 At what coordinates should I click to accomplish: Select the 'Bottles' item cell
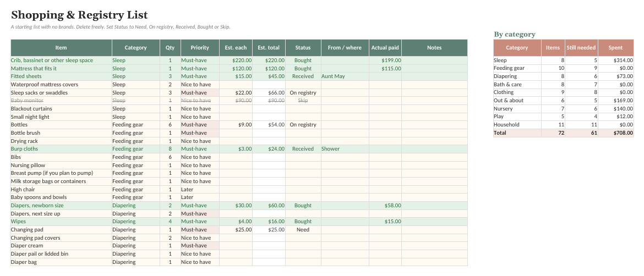click(61, 125)
